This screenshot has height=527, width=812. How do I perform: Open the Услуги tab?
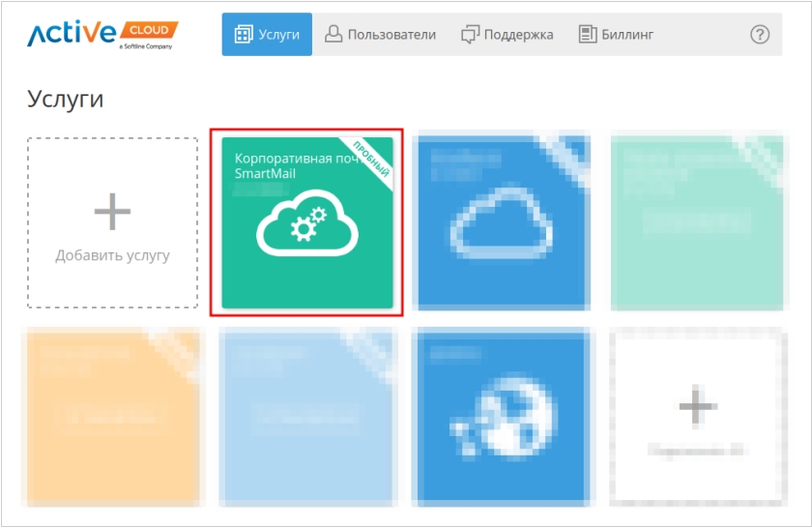(267, 34)
